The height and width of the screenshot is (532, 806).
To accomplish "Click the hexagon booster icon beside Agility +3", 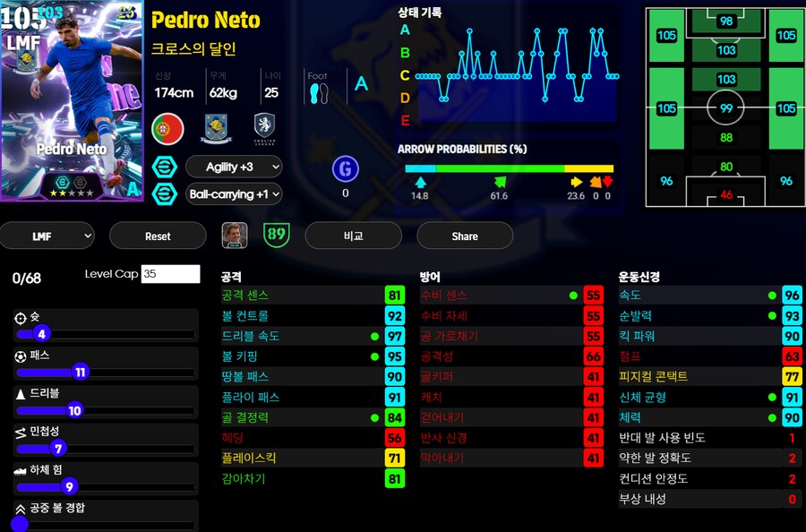I will click(x=165, y=167).
